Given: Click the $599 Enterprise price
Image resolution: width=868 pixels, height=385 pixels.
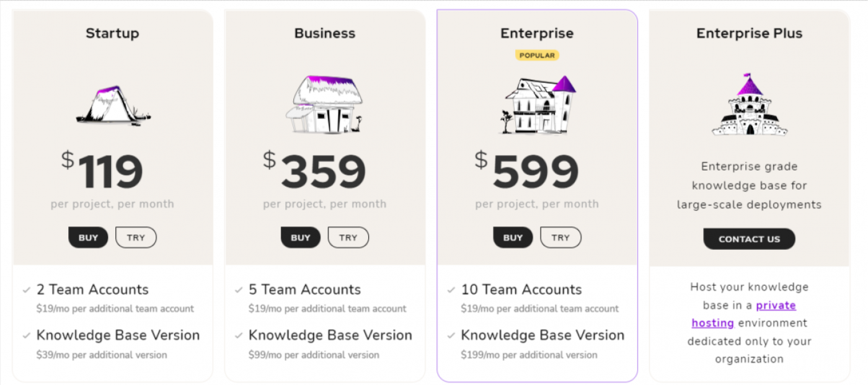Looking at the screenshot, I should 527,171.
